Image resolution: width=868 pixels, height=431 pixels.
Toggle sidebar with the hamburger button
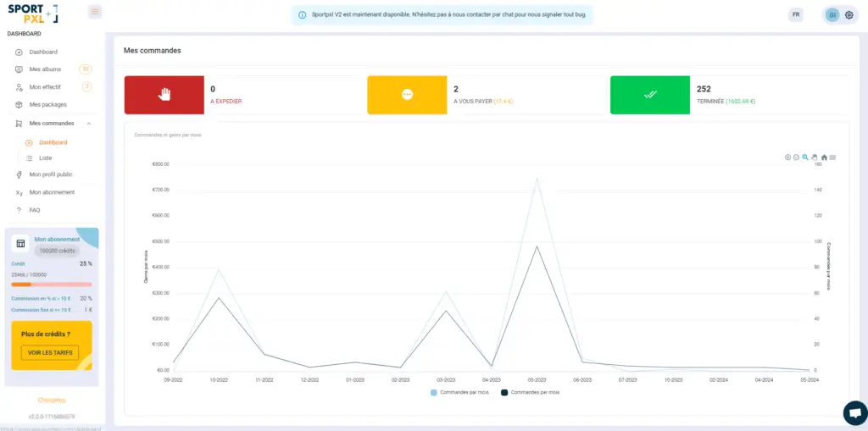pos(94,12)
